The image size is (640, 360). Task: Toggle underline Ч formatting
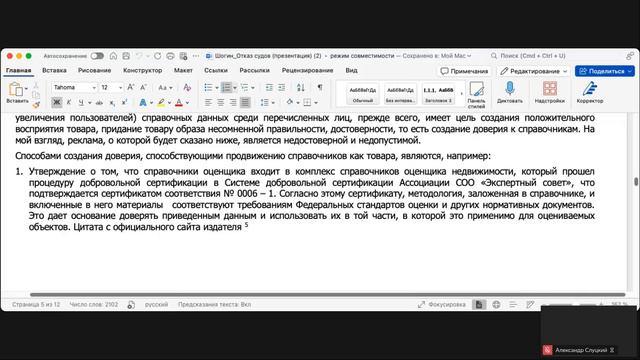(81, 102)
